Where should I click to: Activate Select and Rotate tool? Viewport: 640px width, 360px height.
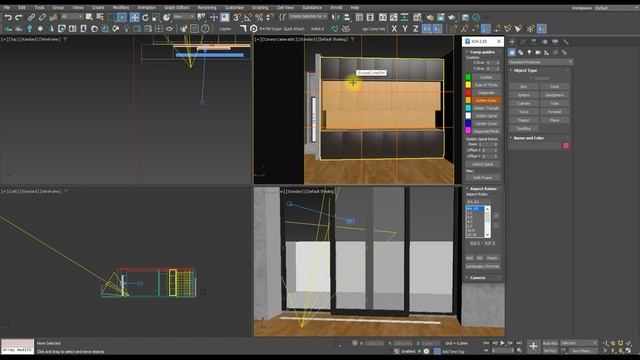point(145,17)
